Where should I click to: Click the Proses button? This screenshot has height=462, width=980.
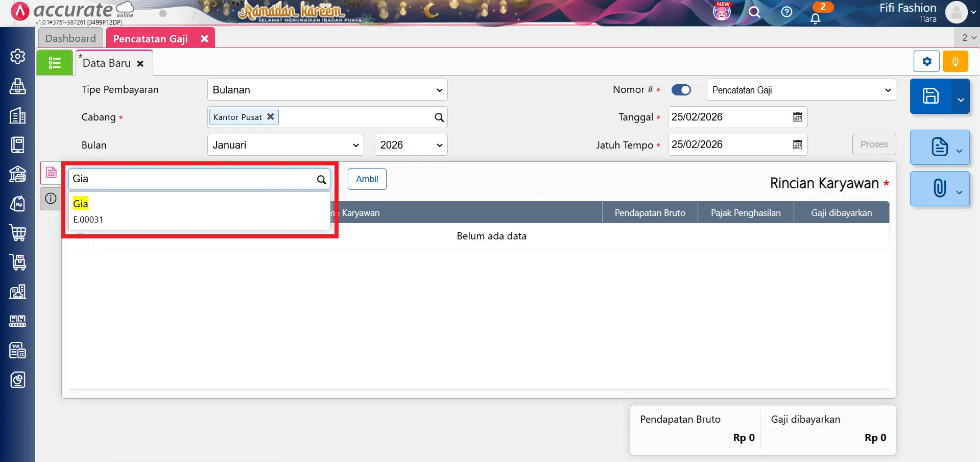(874, 144)
